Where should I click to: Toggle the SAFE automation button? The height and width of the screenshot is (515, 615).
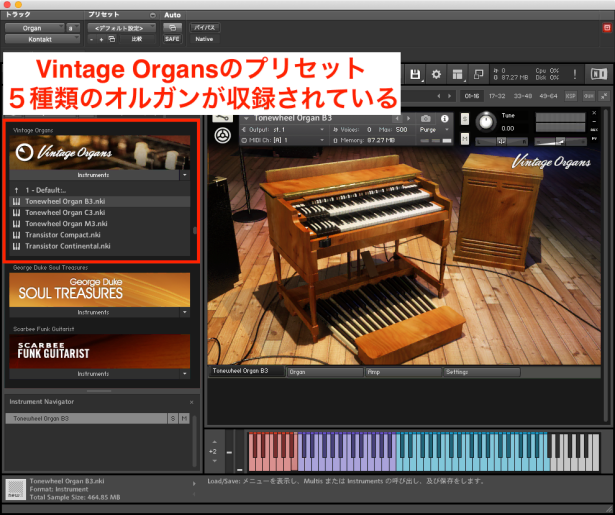pos(172,39)
